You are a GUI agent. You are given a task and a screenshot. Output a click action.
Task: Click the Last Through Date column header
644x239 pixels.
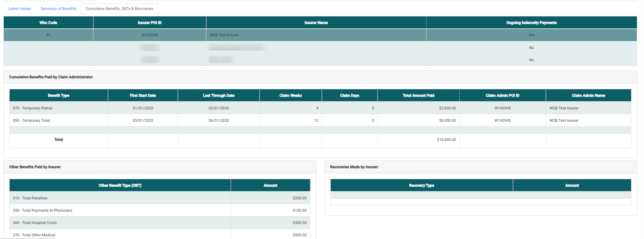pos(219,95)
